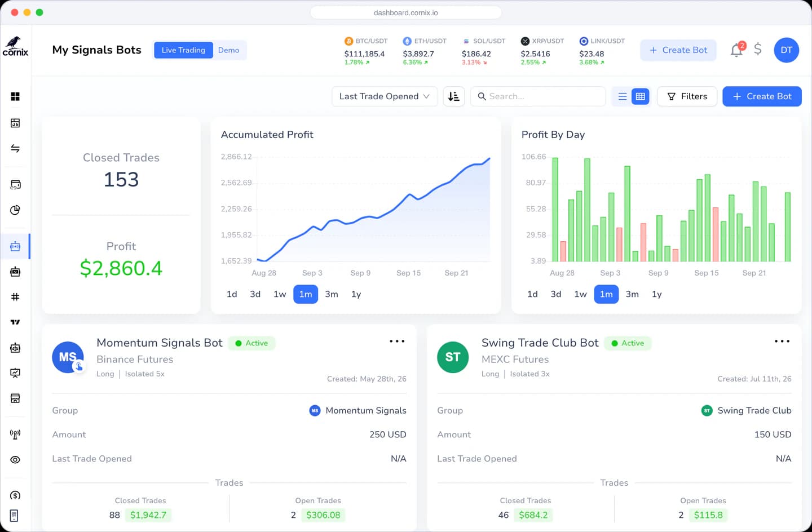Click the browser address bar dashboard.cornix.io
The image size is (812, 532).
(406, 12)
